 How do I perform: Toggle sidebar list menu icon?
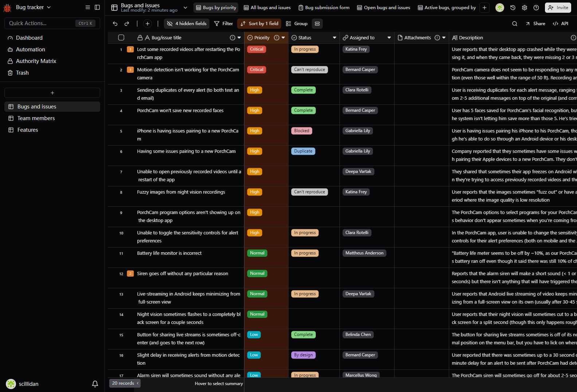[88, 7]
